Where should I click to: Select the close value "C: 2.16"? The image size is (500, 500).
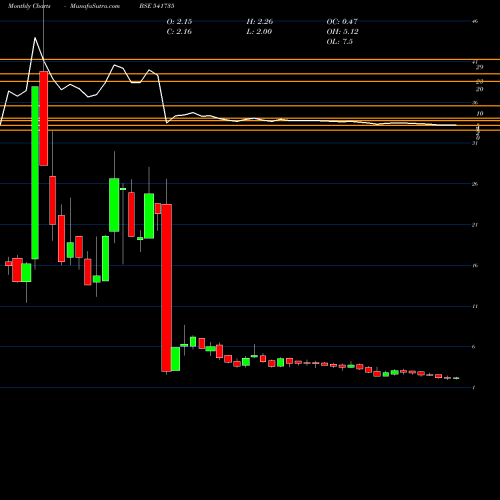[x=179, y=32]
